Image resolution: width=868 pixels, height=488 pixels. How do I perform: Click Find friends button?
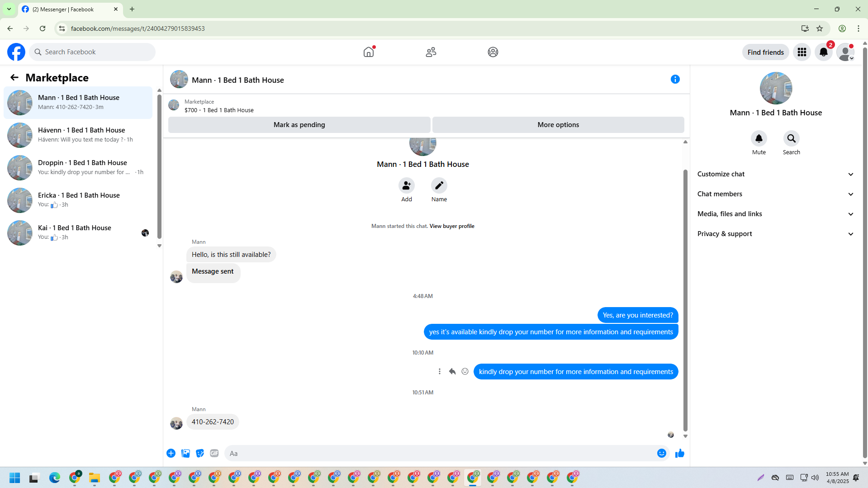pos(765,52)
